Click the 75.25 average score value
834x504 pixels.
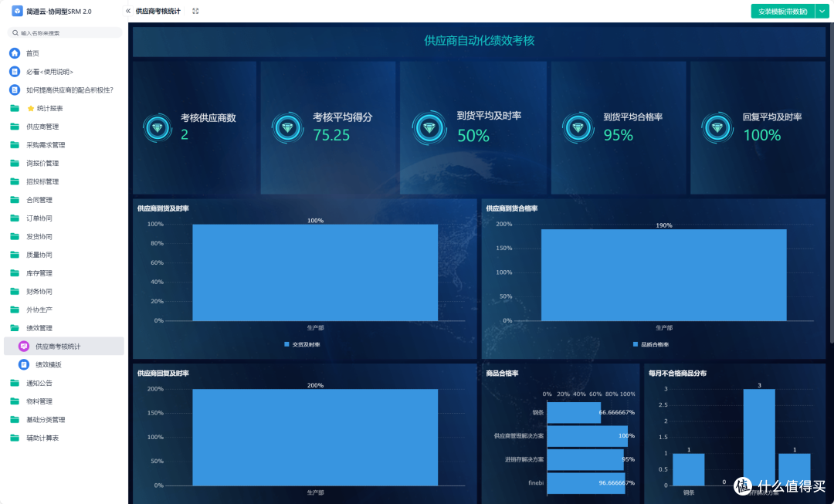click(x=331, y=136)
